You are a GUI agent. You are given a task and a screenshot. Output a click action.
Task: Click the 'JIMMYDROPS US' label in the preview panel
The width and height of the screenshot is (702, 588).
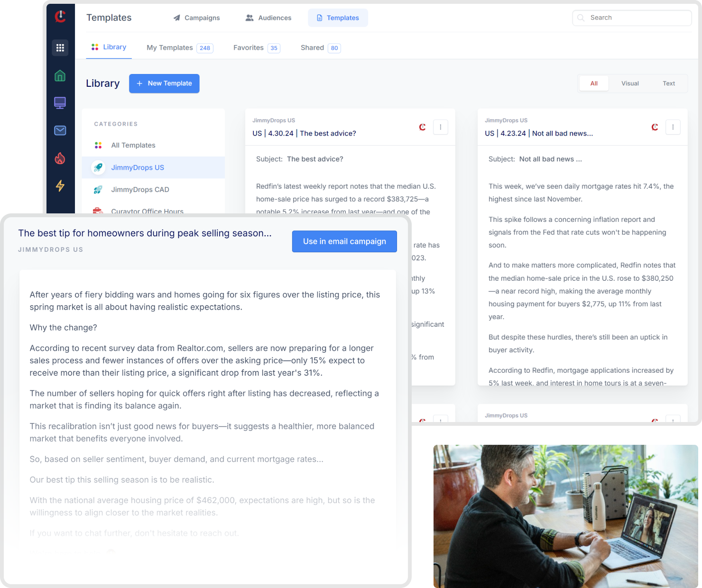(x=51, y=249)
